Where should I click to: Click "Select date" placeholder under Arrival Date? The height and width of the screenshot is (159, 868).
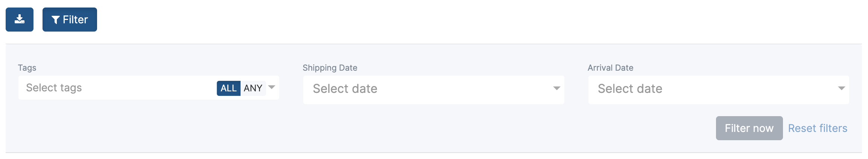[630, 89]
